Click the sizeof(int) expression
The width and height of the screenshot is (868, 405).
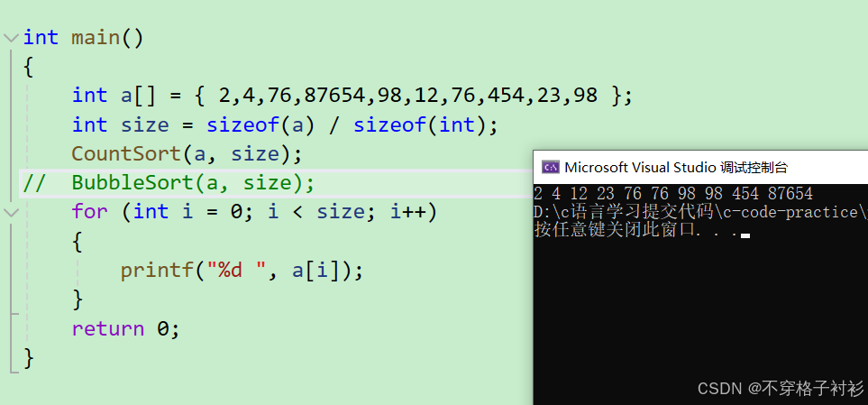[420, 124]
